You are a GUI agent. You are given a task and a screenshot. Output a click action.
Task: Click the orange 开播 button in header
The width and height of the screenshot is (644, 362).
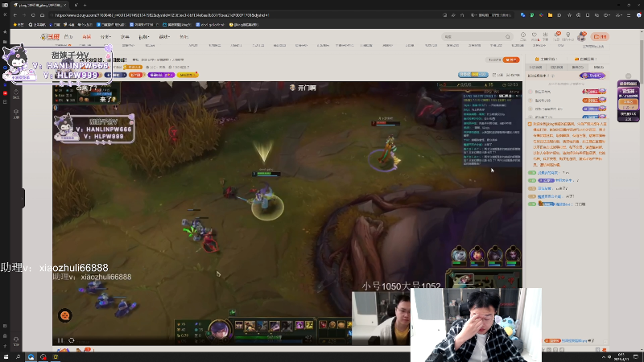pos(600,36)
